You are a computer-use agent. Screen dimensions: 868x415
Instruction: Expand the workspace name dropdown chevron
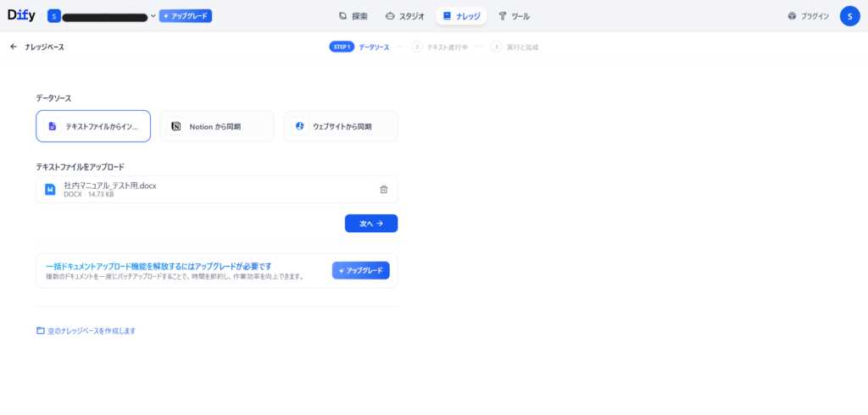153,17
